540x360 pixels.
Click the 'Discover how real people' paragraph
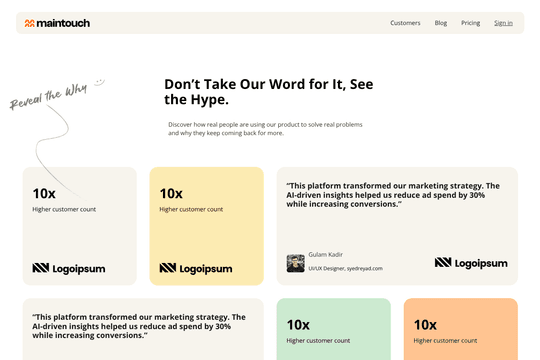pos(265,129)
